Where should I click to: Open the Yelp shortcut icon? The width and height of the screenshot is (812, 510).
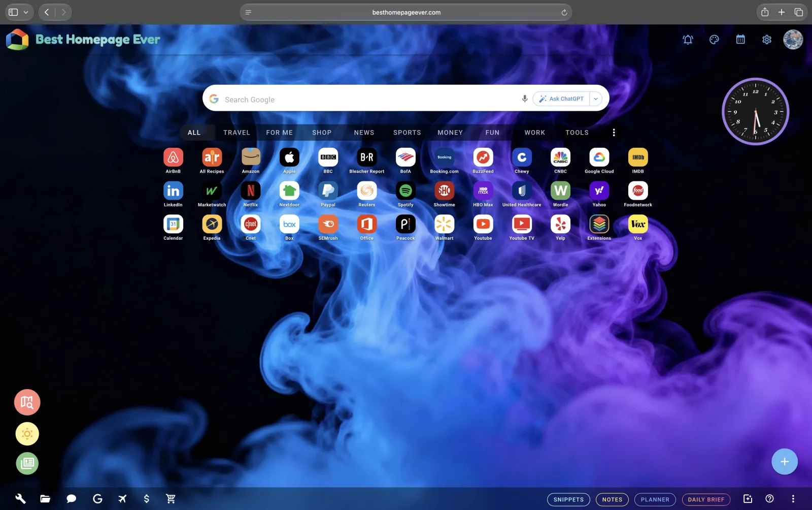point(560,224)
